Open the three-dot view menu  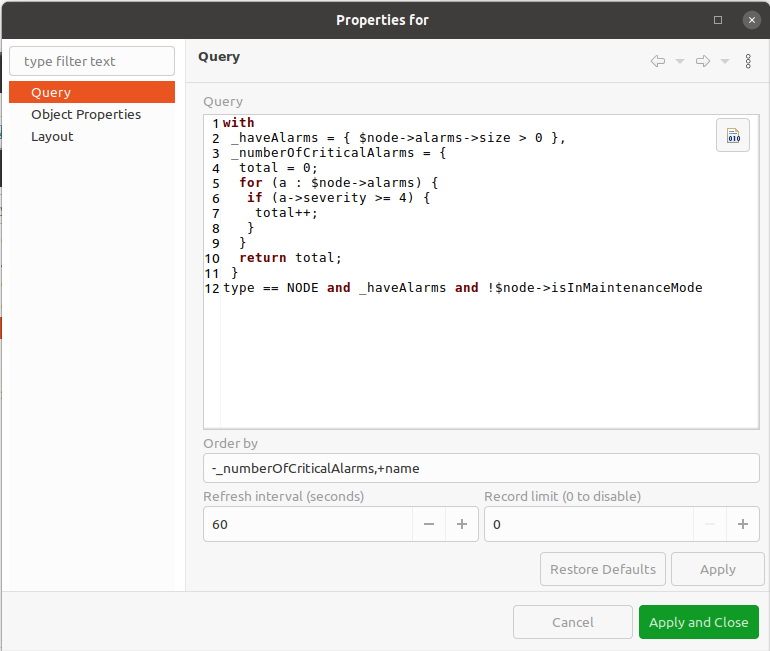[x=748, y=61]
